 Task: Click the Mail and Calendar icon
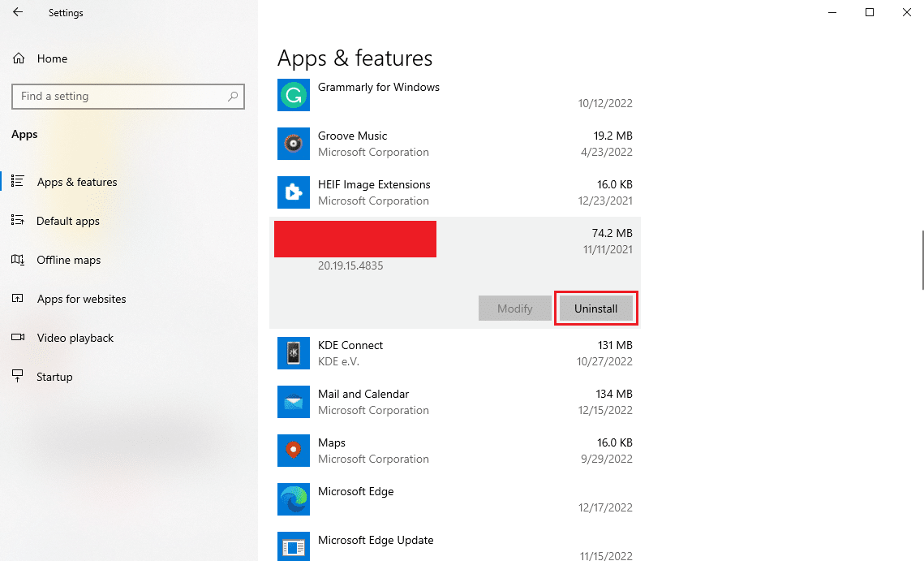click(293, 402)
